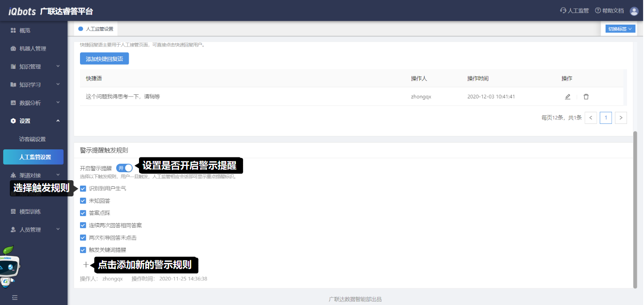Expand the 知识管理 sidebar menu
The height and width of the screenshot is (305, 644).
click(x=34, y=67)
